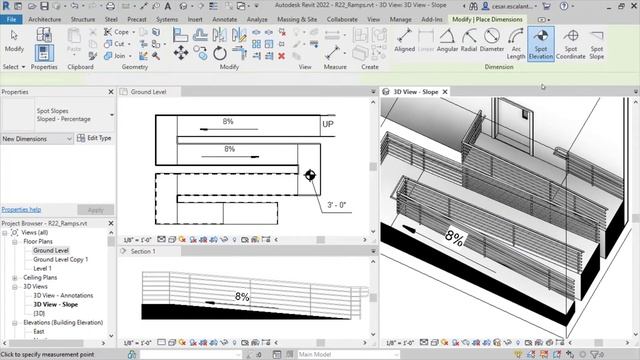Collapse the Floor Plans tree node

point(15,242)
